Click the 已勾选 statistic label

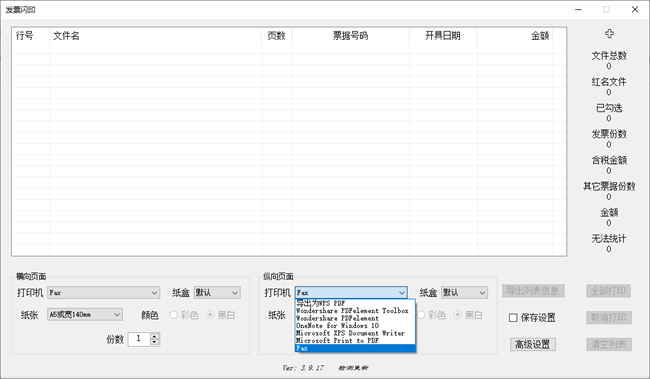coord(609,108)
